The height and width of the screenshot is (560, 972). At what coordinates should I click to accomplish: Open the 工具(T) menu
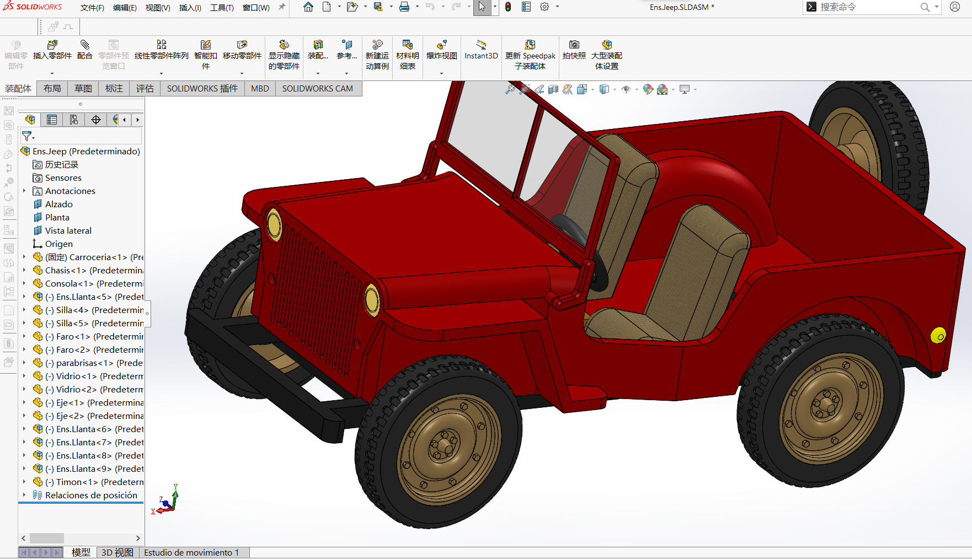click(222, 8)
